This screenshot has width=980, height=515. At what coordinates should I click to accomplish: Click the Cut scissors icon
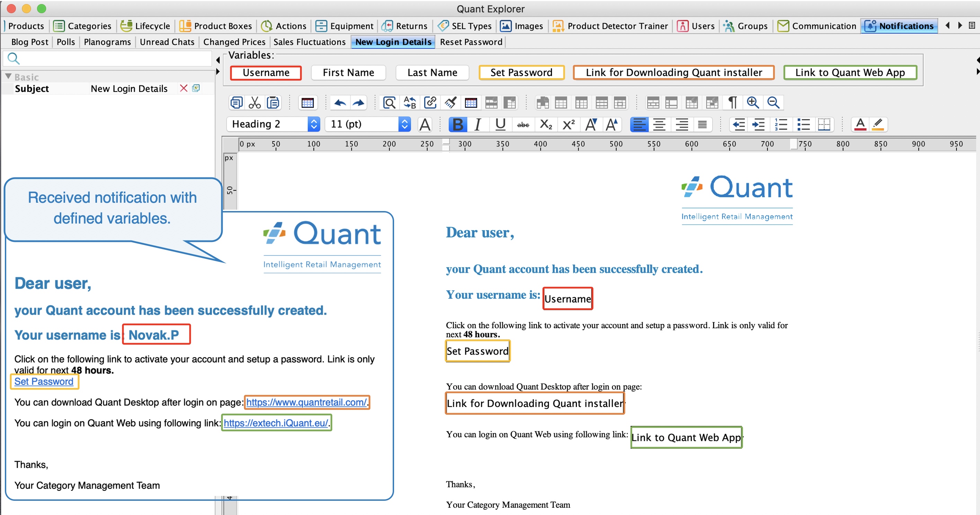[x=255, y=102]
